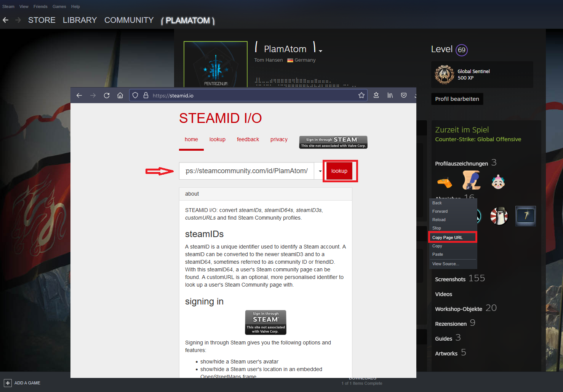The image size is (563, 392).
Task: Choose Copy Page URL in the context menu
Action: [x=453, y=237]
